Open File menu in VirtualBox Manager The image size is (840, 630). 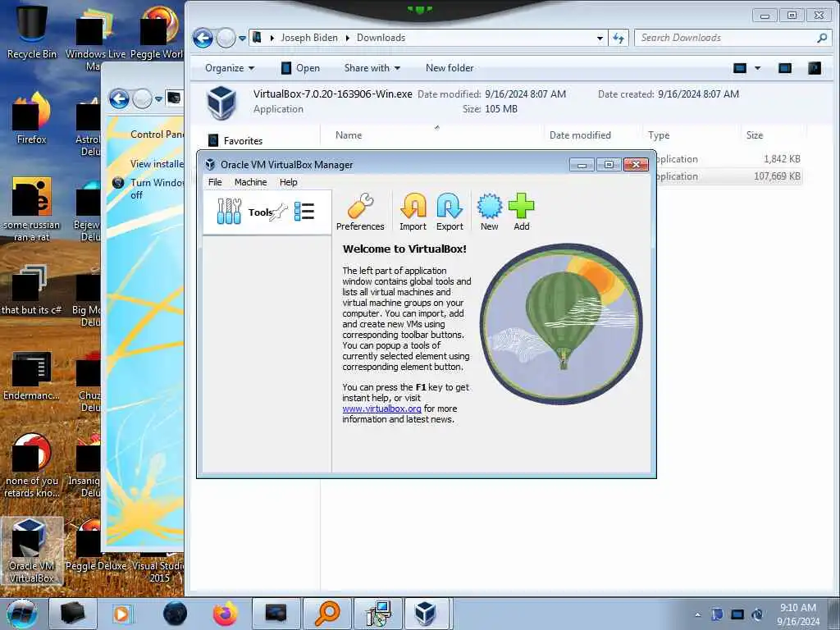tap(215, 182)
